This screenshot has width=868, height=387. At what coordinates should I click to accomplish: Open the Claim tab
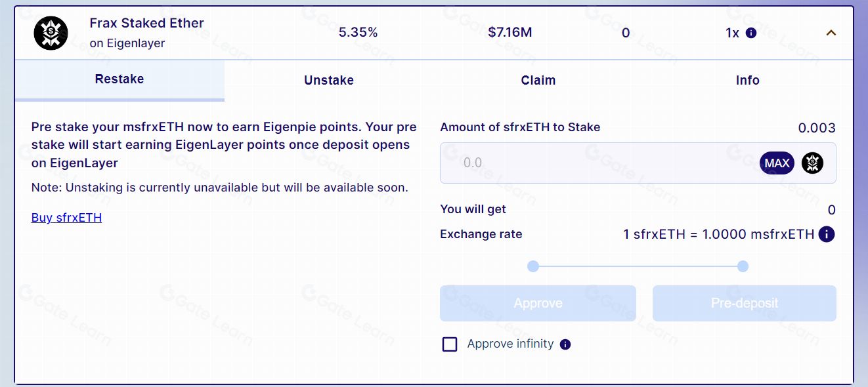coord(538,80)
